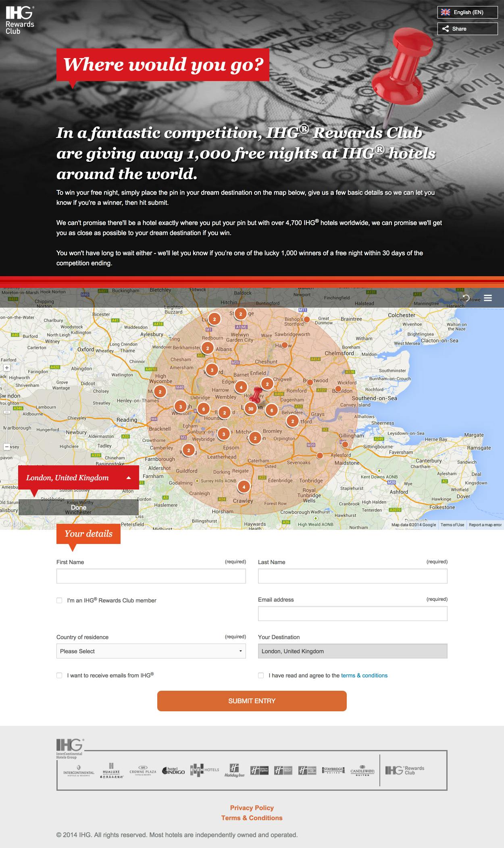504x848 pixels.
Task: Select the 4-hotel cluster near Crawley
Action: tap(244, 487)
